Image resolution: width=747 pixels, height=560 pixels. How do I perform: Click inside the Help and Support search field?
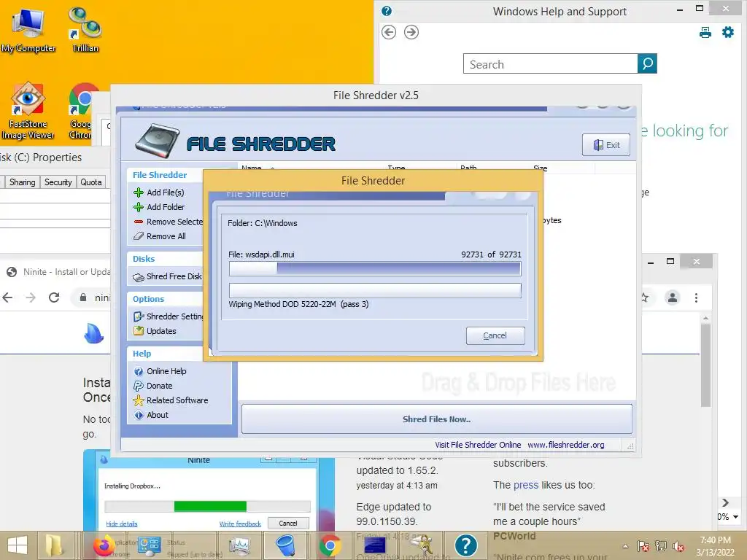click(x=550, y=64)
